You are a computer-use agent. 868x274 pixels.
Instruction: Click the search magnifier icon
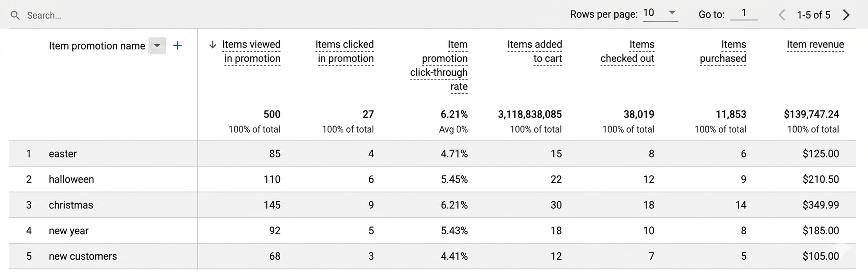coord(15,15)
